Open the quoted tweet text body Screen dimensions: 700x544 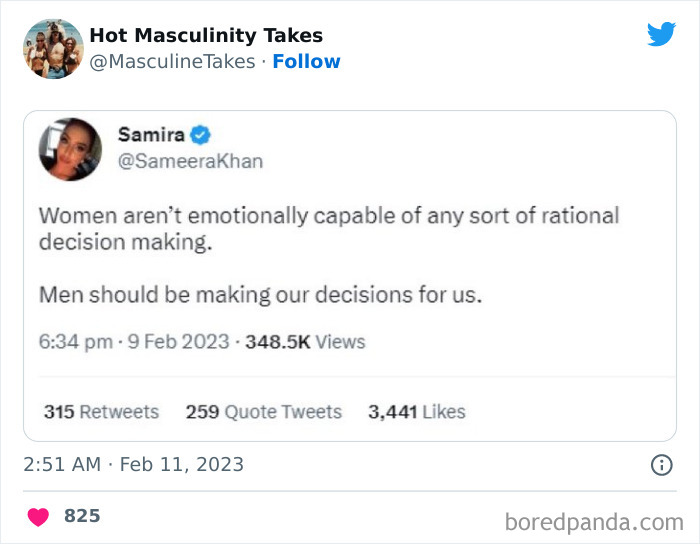(328, 255)
